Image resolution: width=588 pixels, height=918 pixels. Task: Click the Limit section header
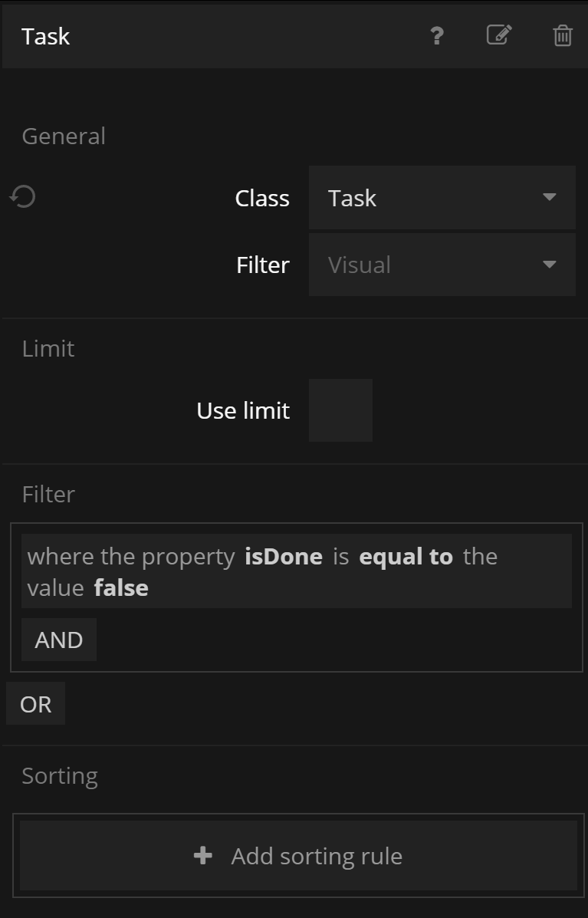48,348
